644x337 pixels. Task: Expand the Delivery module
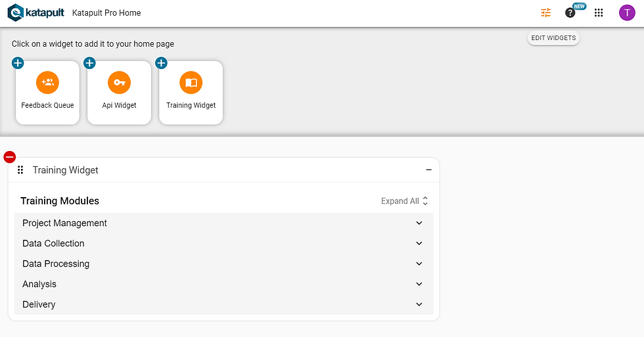pyautogui.click(x=223, y=305)
